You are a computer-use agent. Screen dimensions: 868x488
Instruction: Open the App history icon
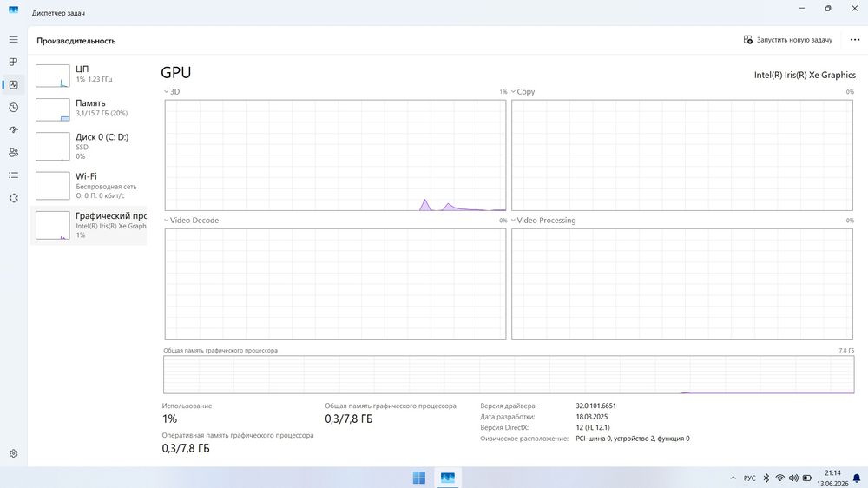pos(13,108)
